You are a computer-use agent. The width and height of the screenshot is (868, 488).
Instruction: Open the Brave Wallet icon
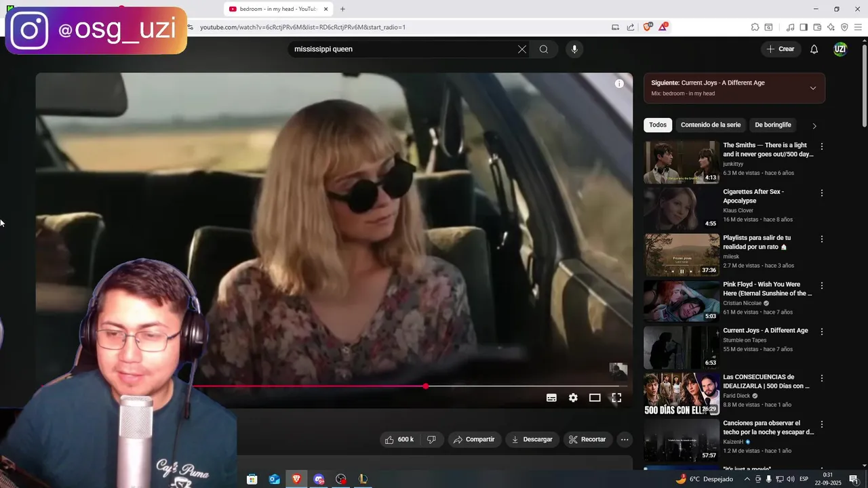[817, 27]
